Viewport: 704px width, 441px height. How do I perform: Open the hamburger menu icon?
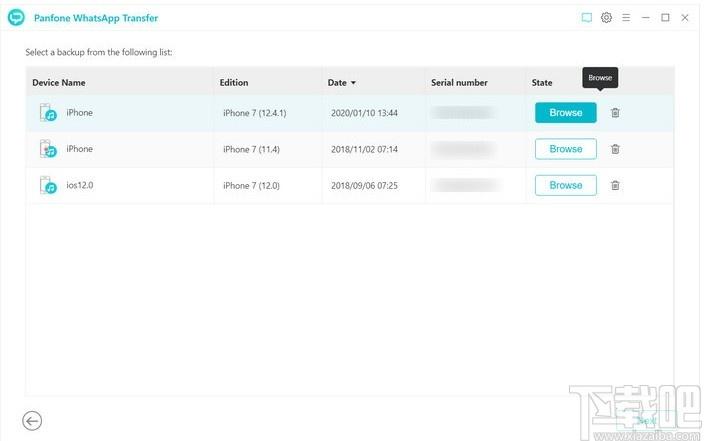coord(626,18)
